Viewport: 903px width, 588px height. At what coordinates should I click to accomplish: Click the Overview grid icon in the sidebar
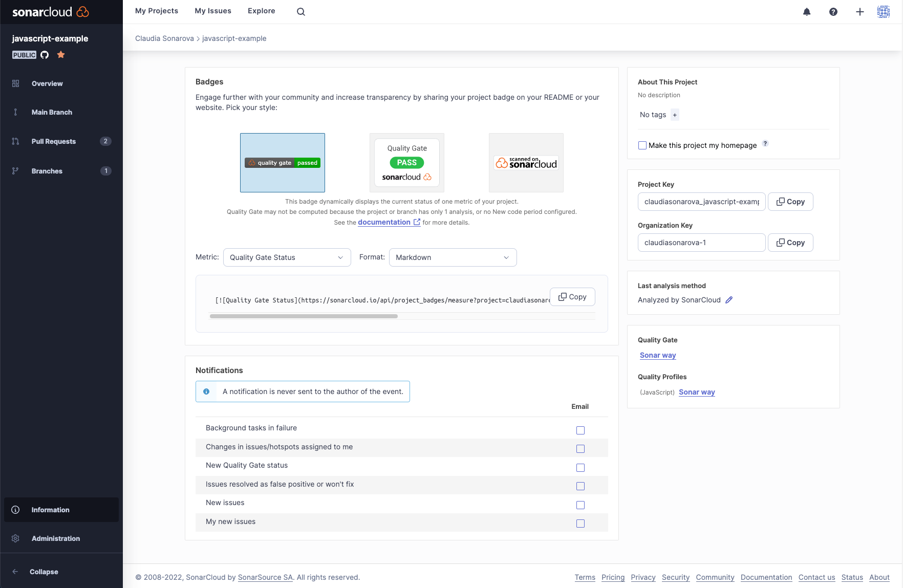[x=15, y=83]
